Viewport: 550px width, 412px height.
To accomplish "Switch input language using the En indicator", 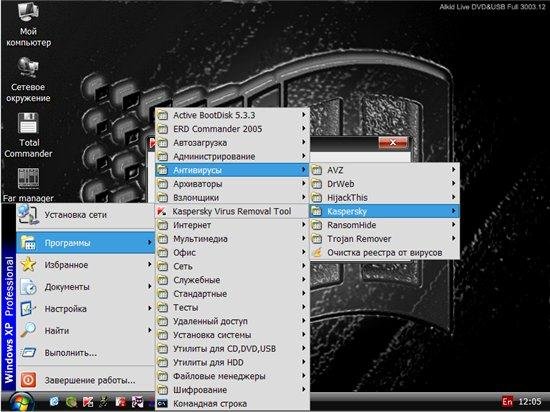I will point(507,401).
